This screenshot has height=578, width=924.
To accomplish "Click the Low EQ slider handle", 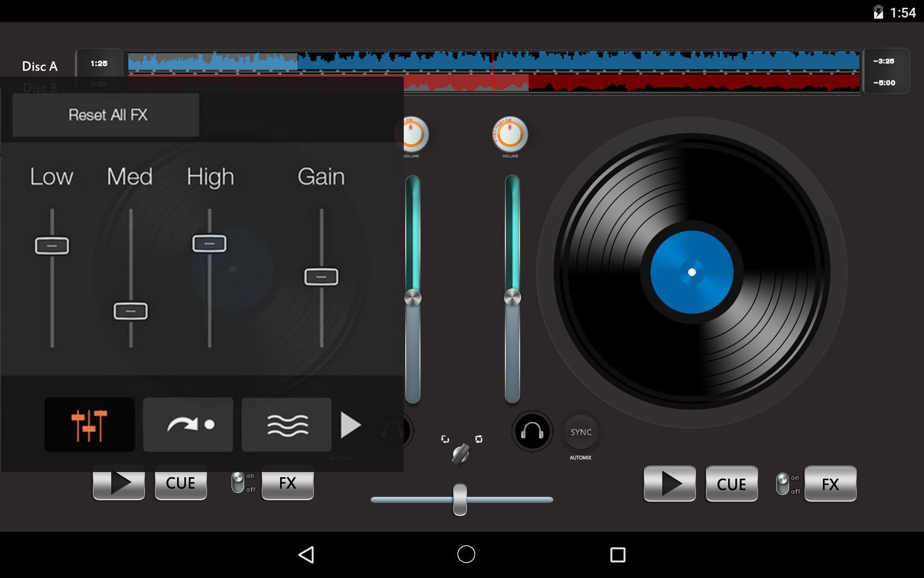I will pos(52,246).
